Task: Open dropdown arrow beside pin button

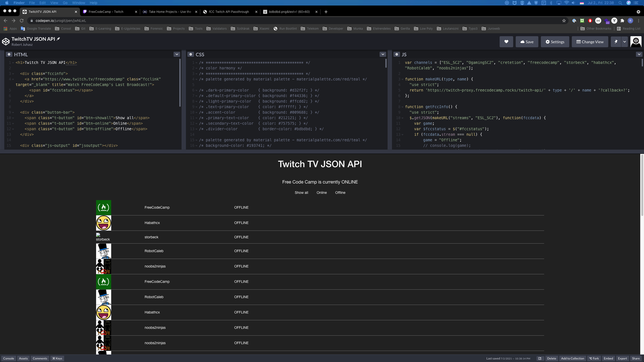Action: [624, 42]
